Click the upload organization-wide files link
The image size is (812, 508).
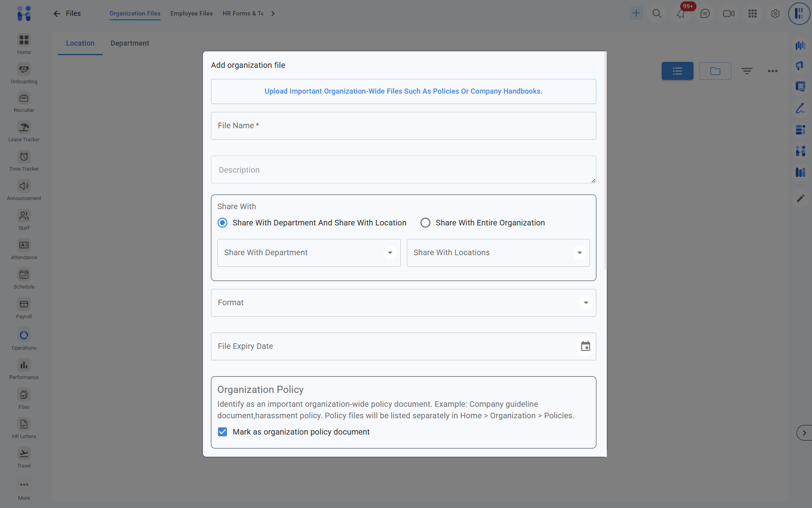[x=403, y=91]
